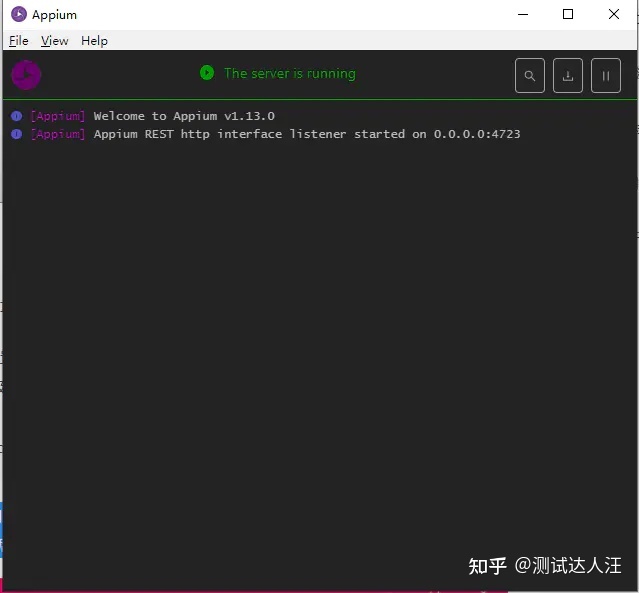Click [Appium] tag on the REST listener line

click(x=58, y=134)
